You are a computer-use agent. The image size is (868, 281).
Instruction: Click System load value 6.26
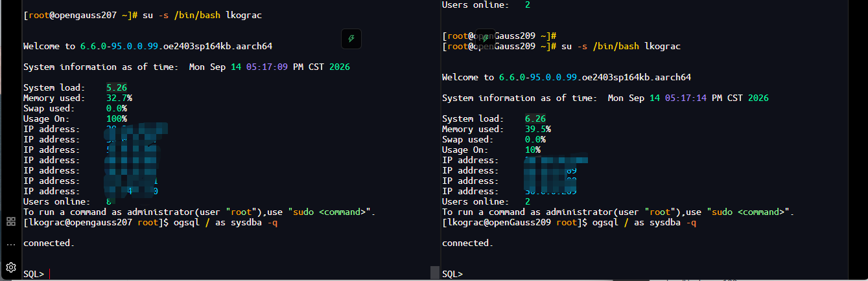click(535, 118)
